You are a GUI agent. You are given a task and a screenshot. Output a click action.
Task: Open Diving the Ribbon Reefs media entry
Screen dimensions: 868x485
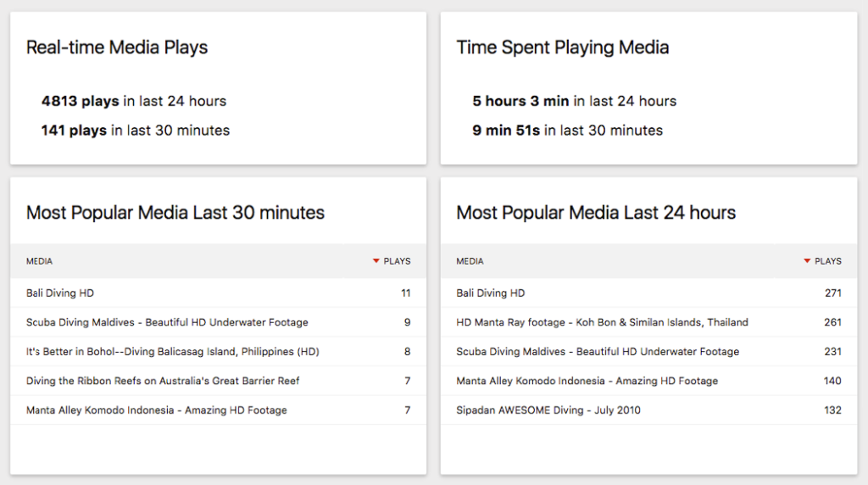[x=163, y=381]
